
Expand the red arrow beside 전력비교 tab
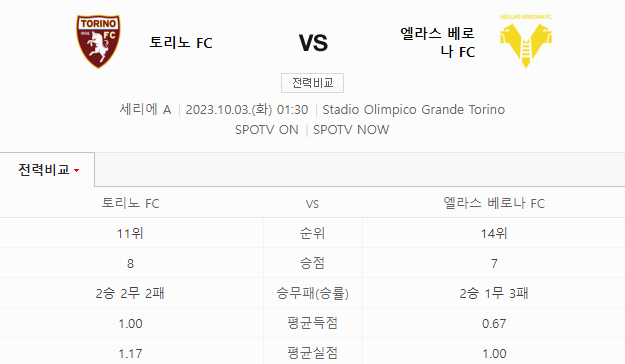pyautogui.click(x=77, y=171)
